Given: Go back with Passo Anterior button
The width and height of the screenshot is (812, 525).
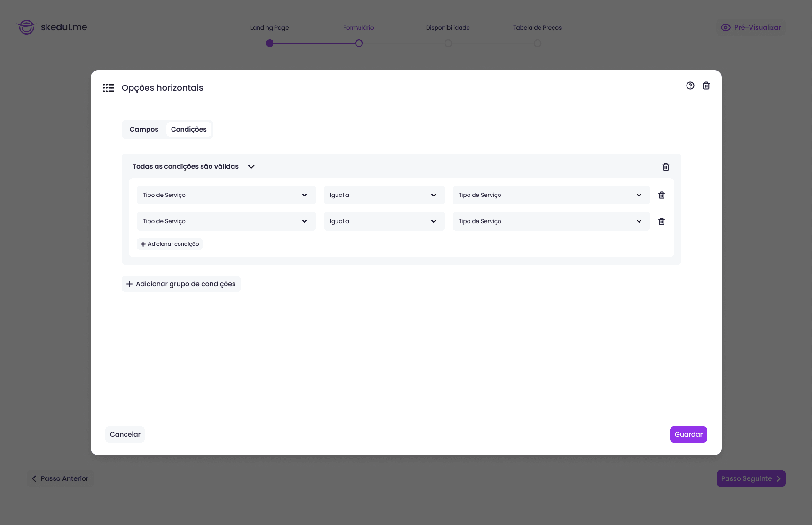Looking at the screenshot, I should [60, 478].
